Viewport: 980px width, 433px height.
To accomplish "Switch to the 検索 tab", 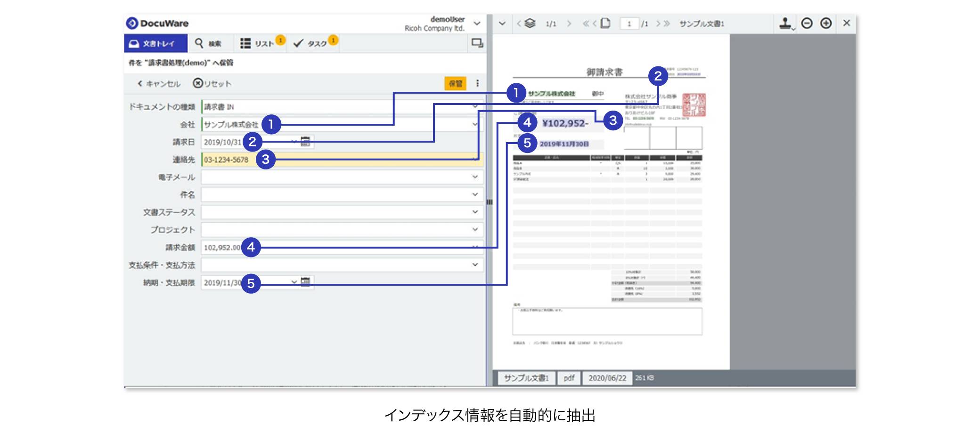I will tap(208, 43).
